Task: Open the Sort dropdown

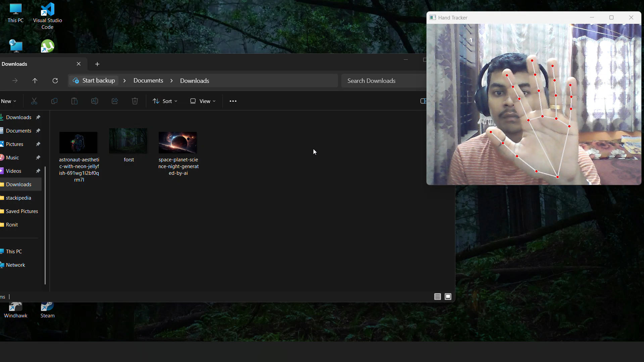Action: [165, 101]
